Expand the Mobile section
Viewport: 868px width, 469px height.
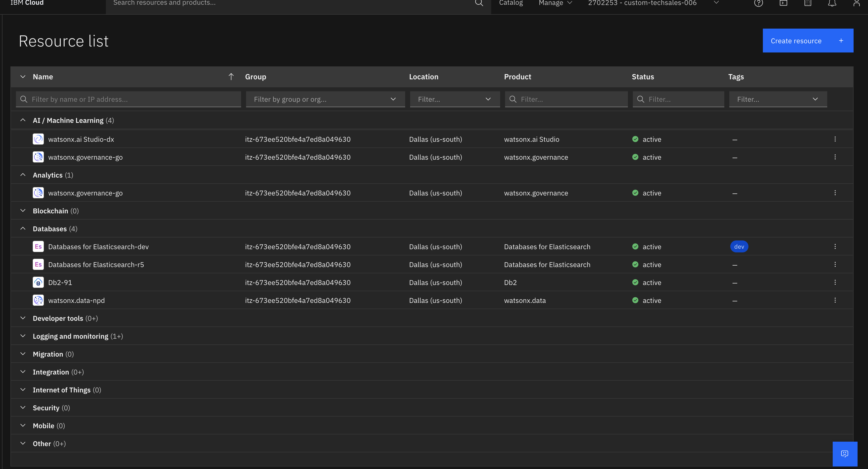click(23, 425)
